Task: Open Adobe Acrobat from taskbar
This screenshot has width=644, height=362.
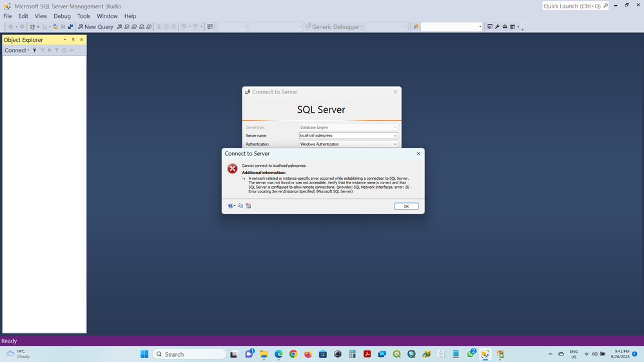Action: [367, 354]
